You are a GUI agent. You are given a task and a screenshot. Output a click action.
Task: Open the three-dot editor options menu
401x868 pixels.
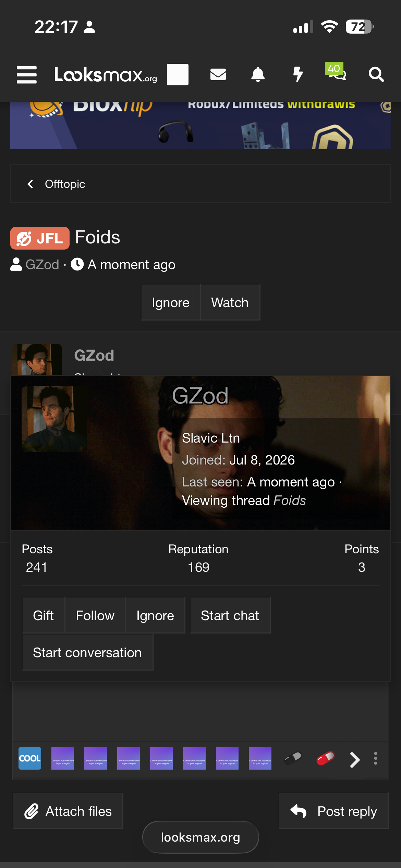[x=376, y=758]
